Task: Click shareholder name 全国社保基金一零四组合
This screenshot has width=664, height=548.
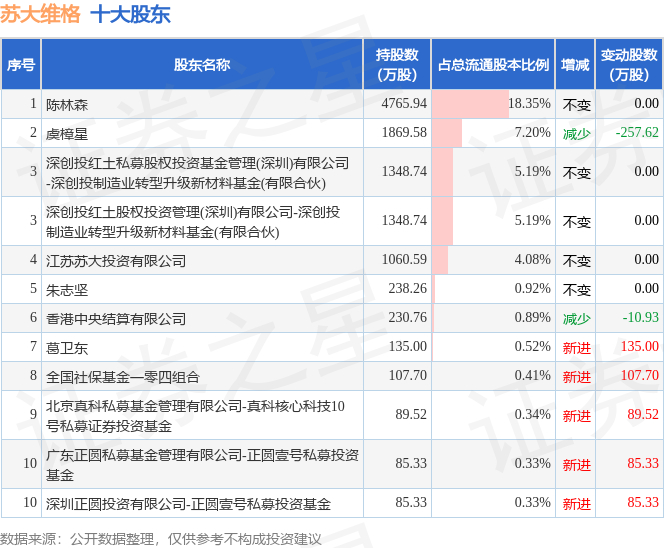Action: (123, 377)
